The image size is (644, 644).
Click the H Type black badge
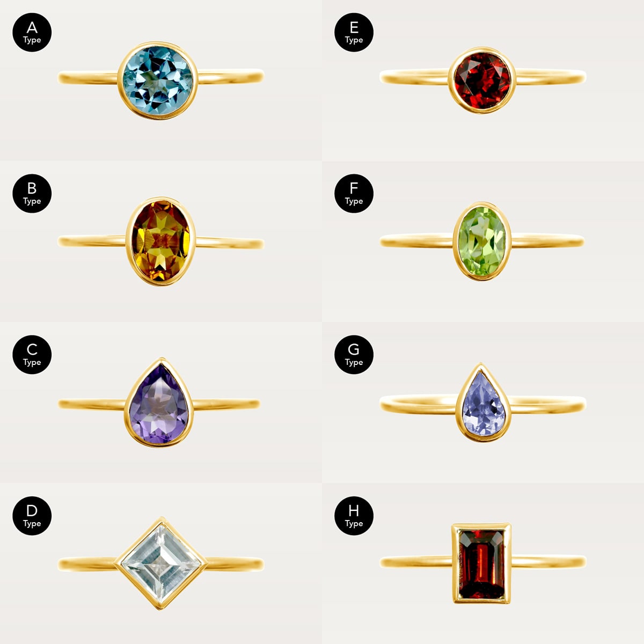[354, 515]
